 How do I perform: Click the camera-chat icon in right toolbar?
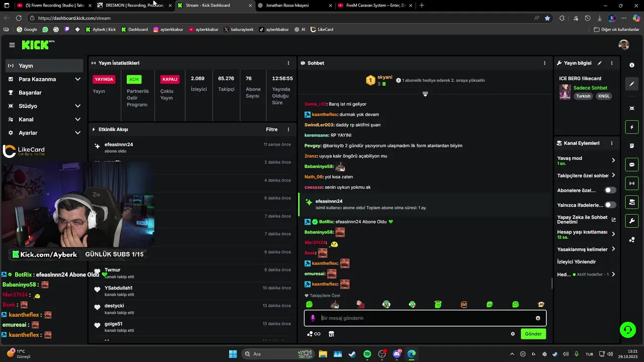point(632,202)
